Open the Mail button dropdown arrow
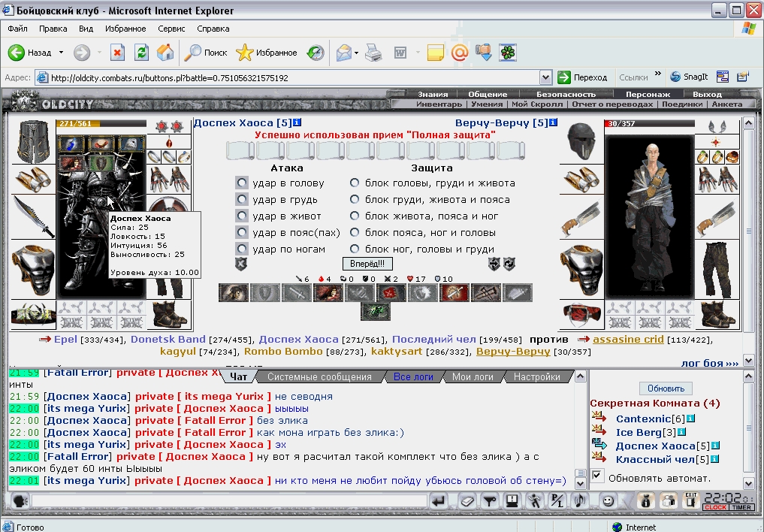Screen dimensions: 764x532 357,52
